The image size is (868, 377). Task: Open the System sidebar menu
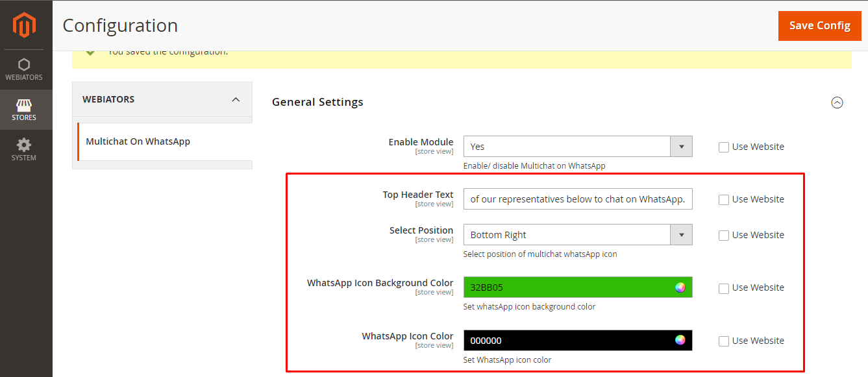(x=24, y=151)
